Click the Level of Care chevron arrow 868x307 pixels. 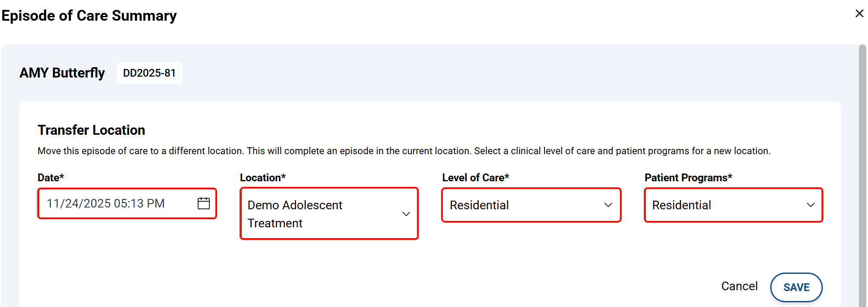[608, 205]
